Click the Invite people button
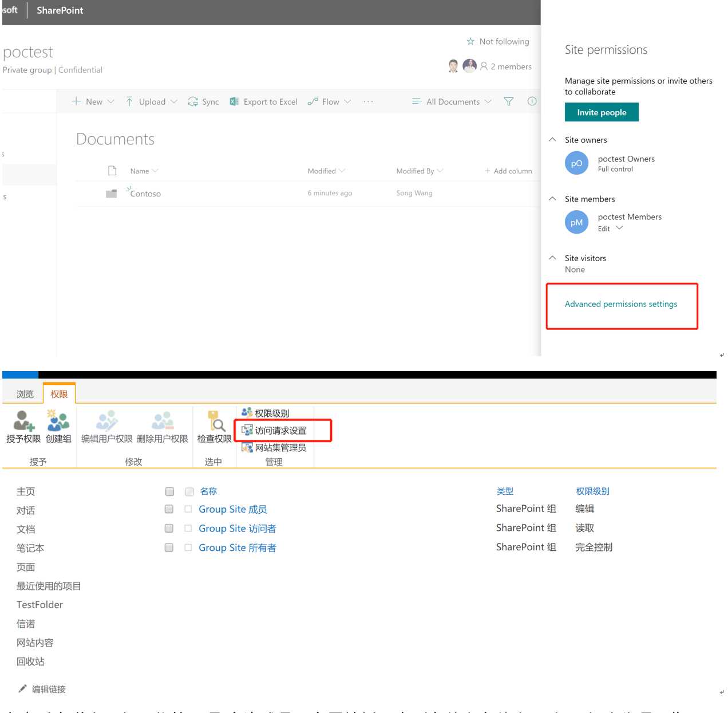The height and width of the screenshot is (713, 728). pos(602,112)
